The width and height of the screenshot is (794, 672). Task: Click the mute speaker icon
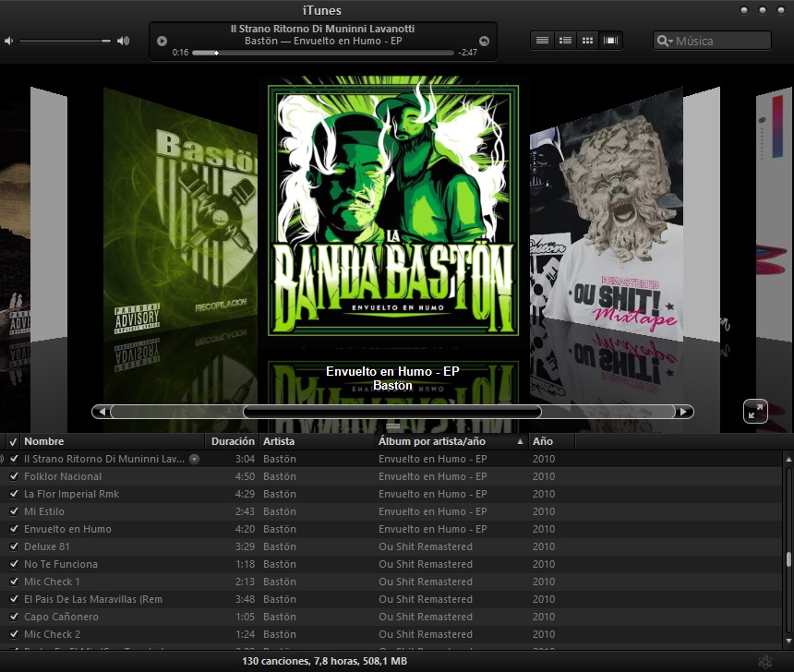(x=8, y=41)
